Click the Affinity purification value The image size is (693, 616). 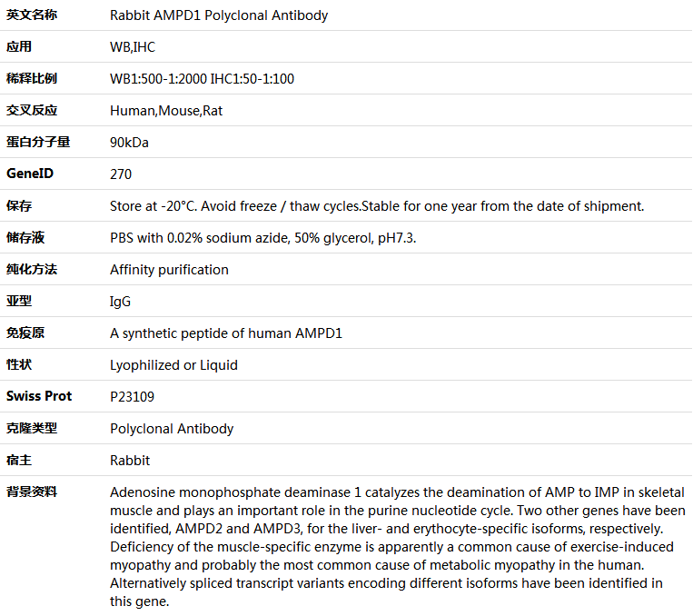(x=169, y=270)
